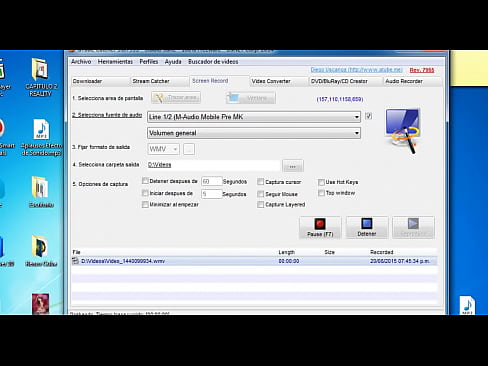This screenshot has width=488, height=366.
Task: Open the Buscador de videos menu
Action: 213,62
